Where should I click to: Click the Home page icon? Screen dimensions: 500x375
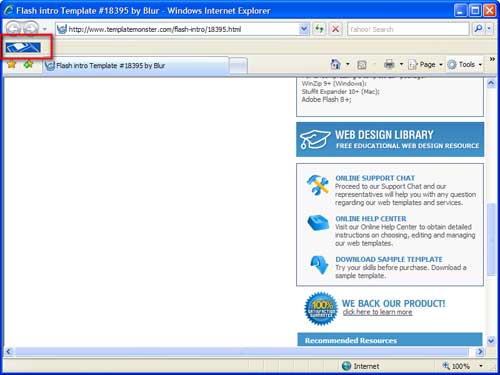pos(335,64)
